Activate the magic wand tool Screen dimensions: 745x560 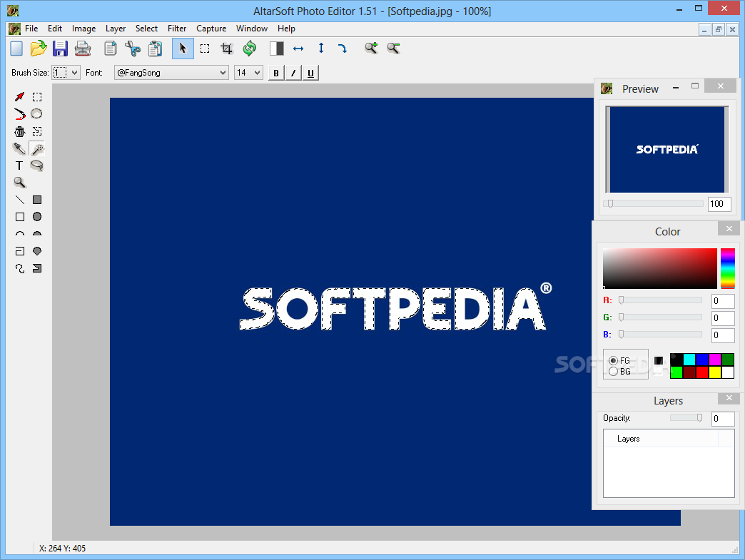click(37, 148)
